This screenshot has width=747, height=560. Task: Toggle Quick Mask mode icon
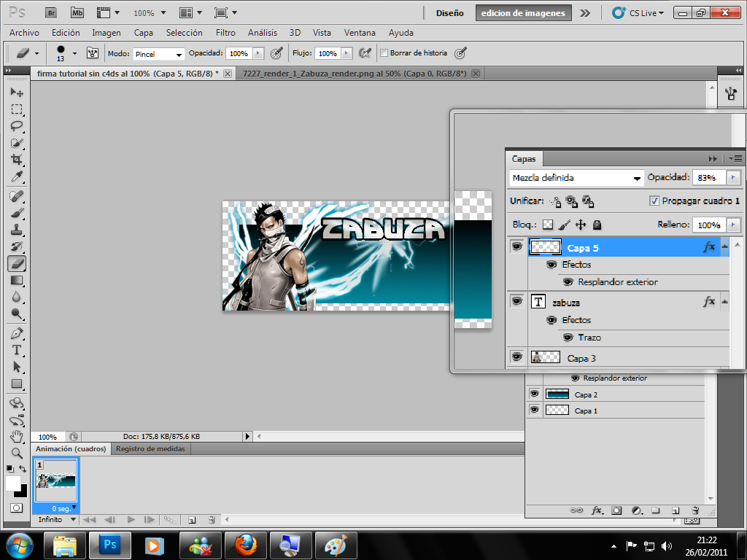tap(16, 508)
